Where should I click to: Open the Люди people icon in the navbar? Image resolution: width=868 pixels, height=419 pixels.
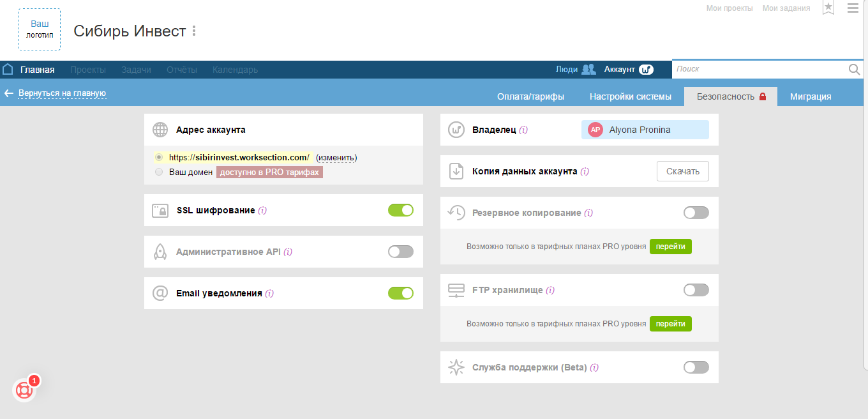tap(588, 69)
